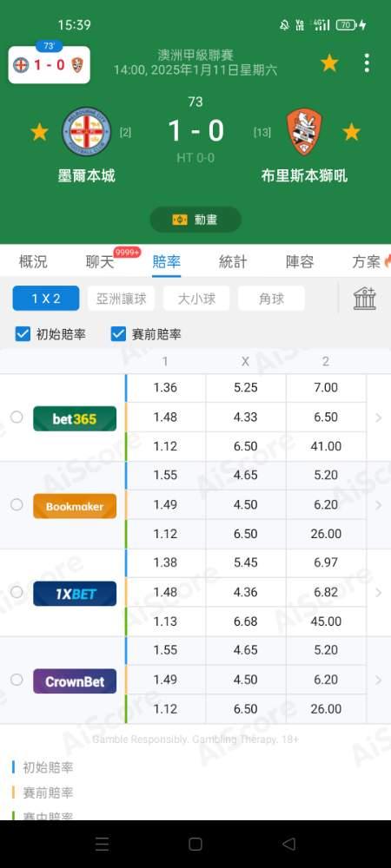The height and width of the screenshot is (868, 391).
Task: Star the home team 墨爾本城
Action: tap(39, 132)
